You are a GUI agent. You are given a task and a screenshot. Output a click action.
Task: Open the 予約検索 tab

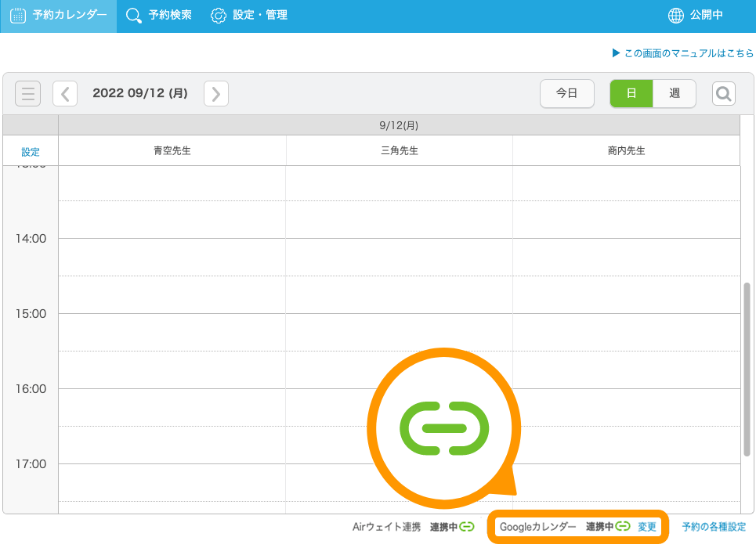159,16
